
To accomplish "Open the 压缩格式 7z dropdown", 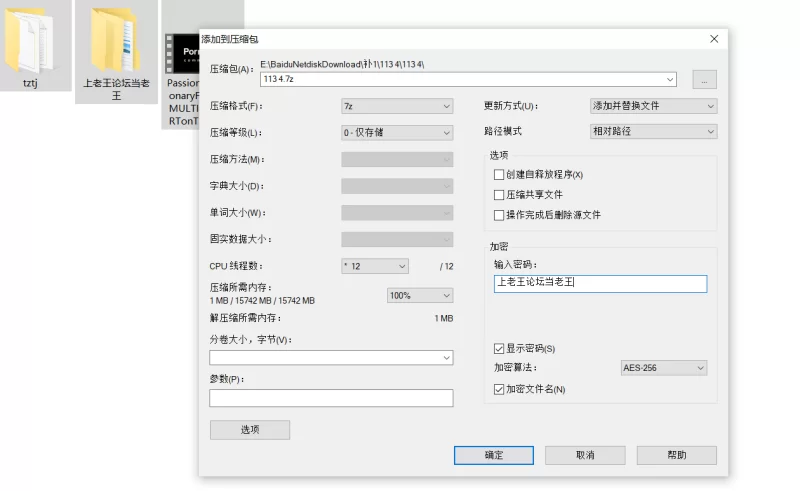I will [397, 106].
